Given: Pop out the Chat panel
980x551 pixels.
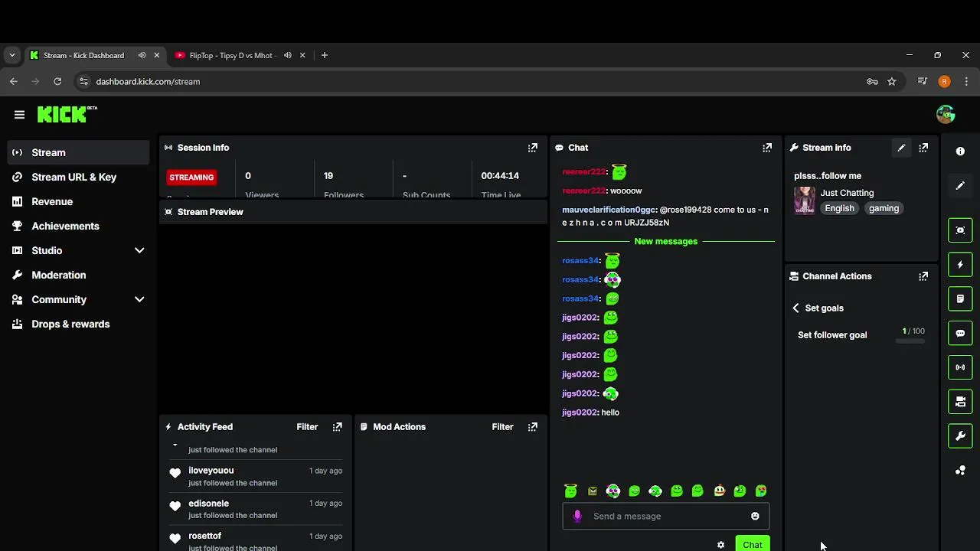Looking at the screenshot, I should (767, 148).
